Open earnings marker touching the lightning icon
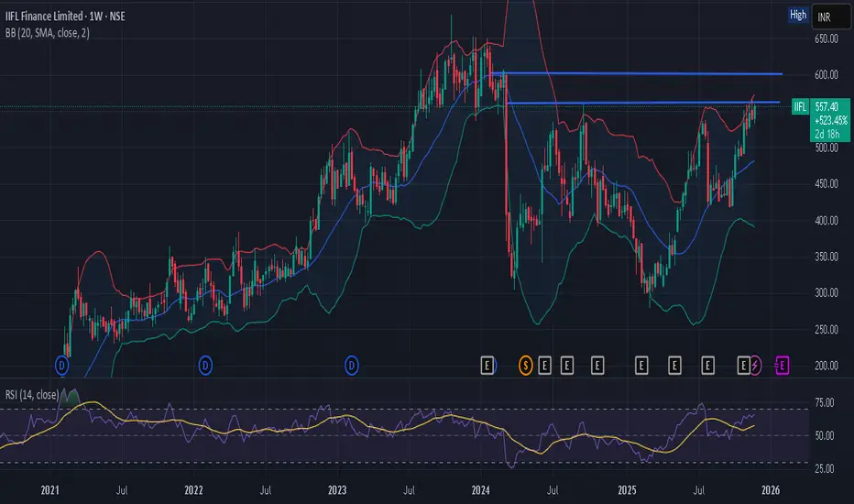The width and height of the screenshot is (854, 504). [743, 365]
